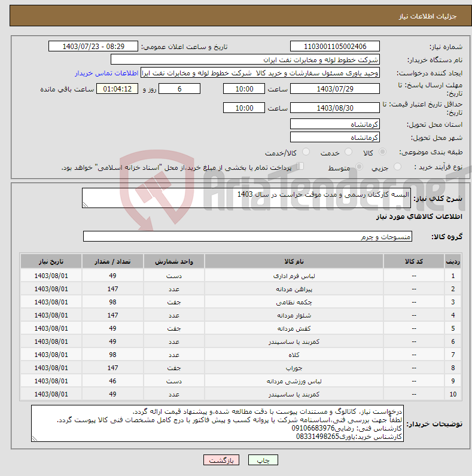472x476 pixels.
Task: Click quantity 147 in جوراب row
Action: click(x=112, y=368)
